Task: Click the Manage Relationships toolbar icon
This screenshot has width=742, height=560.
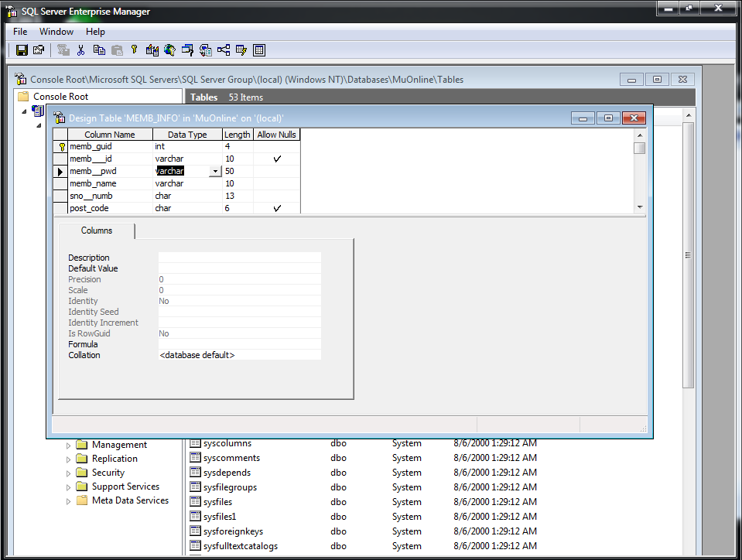Action: point(224,50)
